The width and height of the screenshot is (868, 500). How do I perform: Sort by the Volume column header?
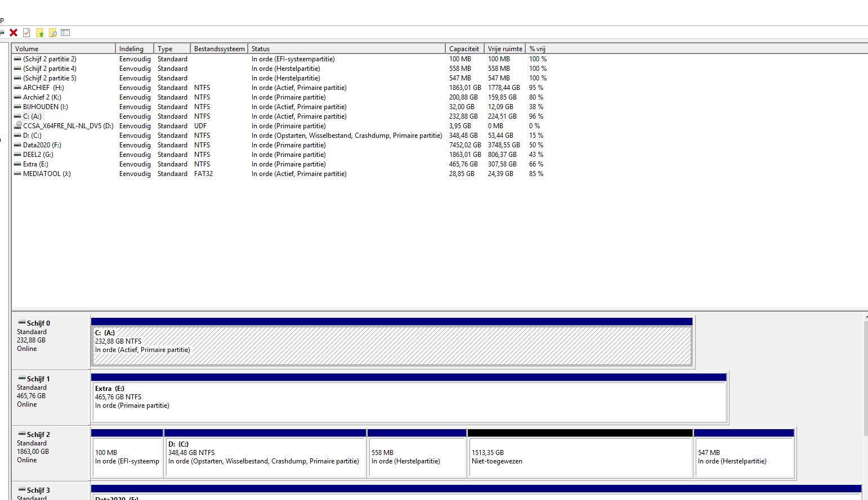point(64,49)
